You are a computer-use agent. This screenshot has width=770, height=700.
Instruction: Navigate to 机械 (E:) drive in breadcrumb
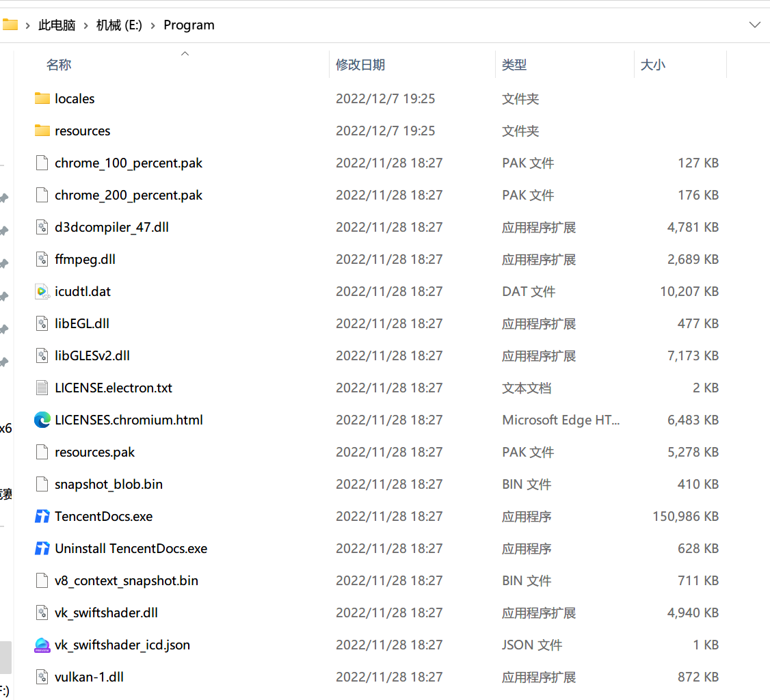coord(119,25)
